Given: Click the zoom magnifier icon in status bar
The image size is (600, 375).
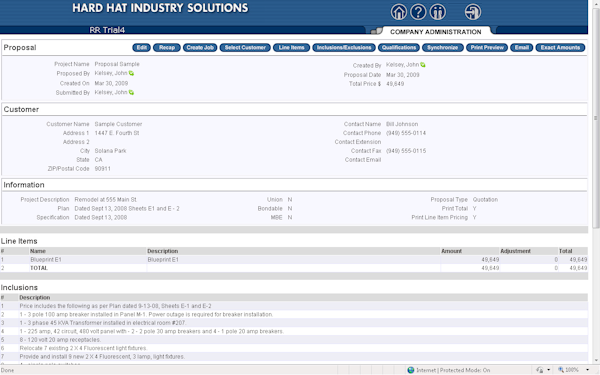Looking at the screenshot, I should click(561, 370).
